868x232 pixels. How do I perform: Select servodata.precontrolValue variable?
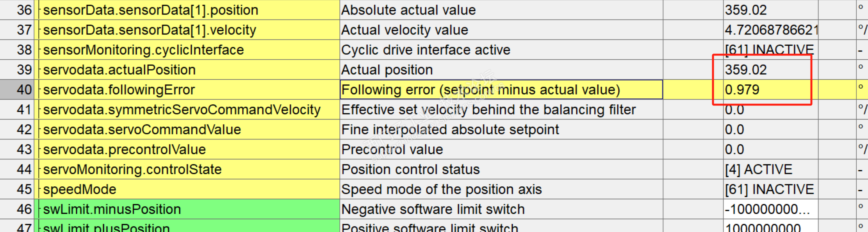(x=124, y=150)
